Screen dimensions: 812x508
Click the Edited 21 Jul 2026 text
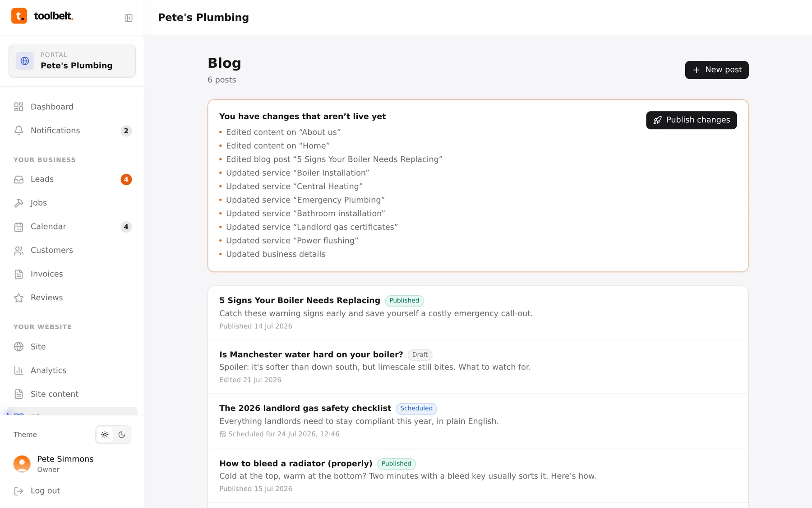(250, 380)
